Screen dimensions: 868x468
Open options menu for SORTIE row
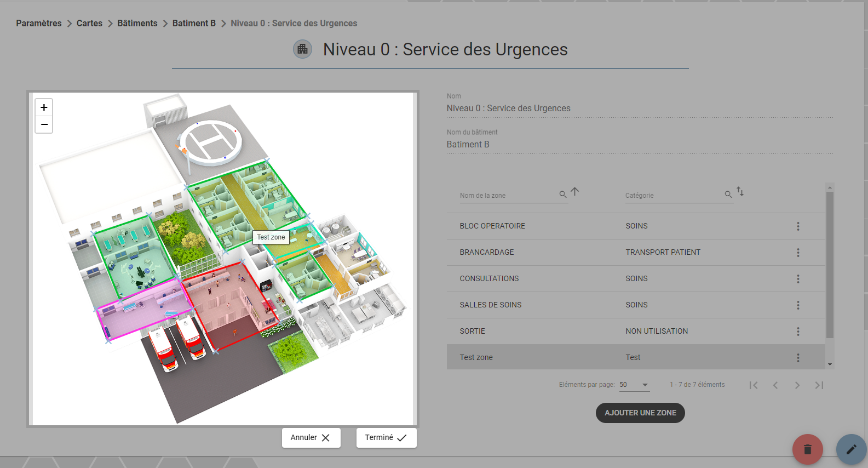798,332
